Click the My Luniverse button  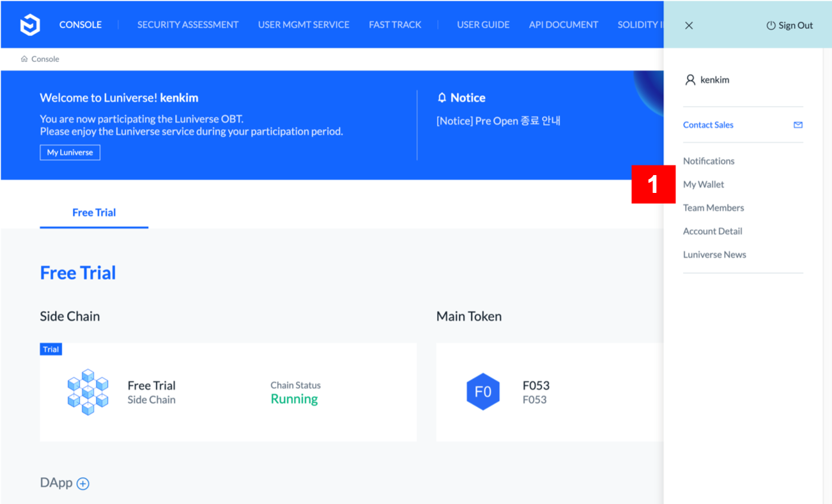coord(70,153)
